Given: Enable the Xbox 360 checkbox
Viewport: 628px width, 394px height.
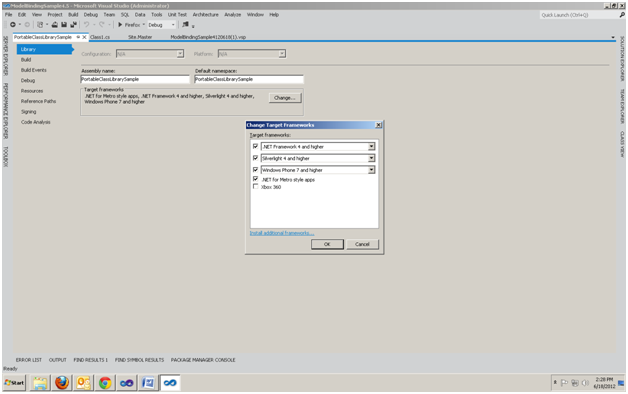Looking at the screenshot, I should click(x=256, y=187).
